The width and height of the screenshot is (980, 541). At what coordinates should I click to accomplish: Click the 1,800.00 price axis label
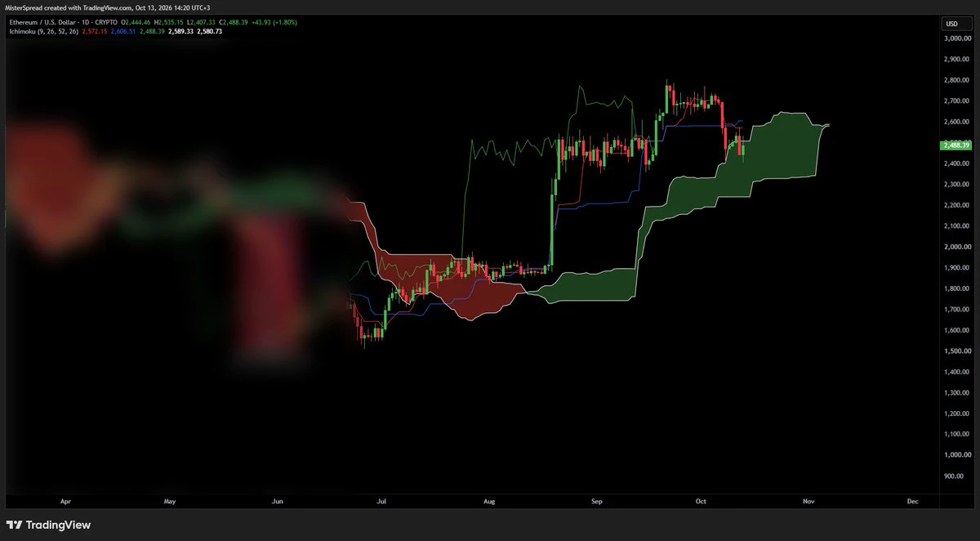[956, 288]
